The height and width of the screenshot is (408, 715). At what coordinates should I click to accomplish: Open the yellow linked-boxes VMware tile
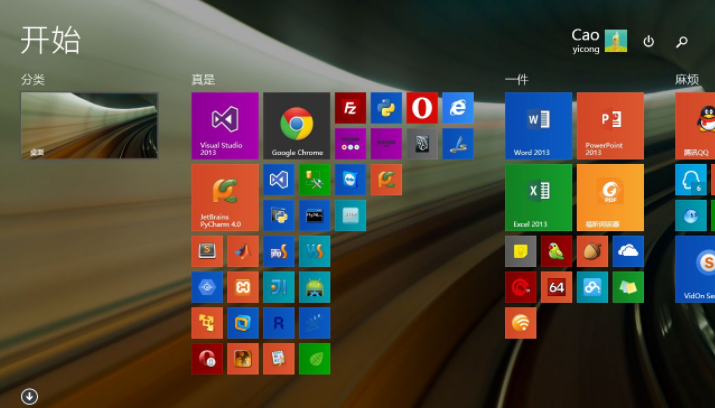207,323
